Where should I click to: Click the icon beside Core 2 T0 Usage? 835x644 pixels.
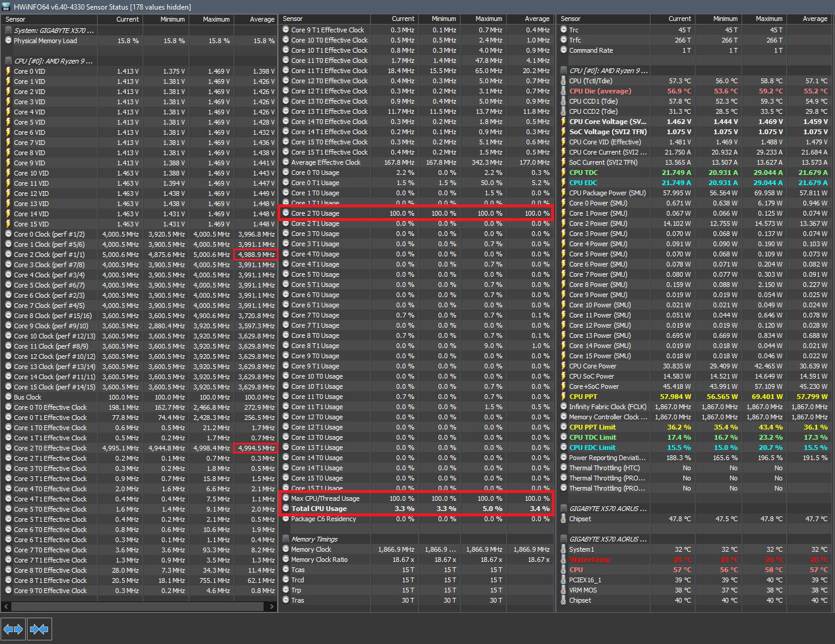(x=286, y=213)
